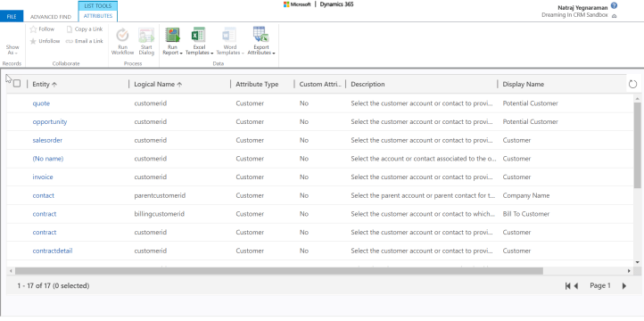The height and width of the screenshot is (321, 644).
Task: Click Potential Customer in the quote row
Action: coord(530,103)
